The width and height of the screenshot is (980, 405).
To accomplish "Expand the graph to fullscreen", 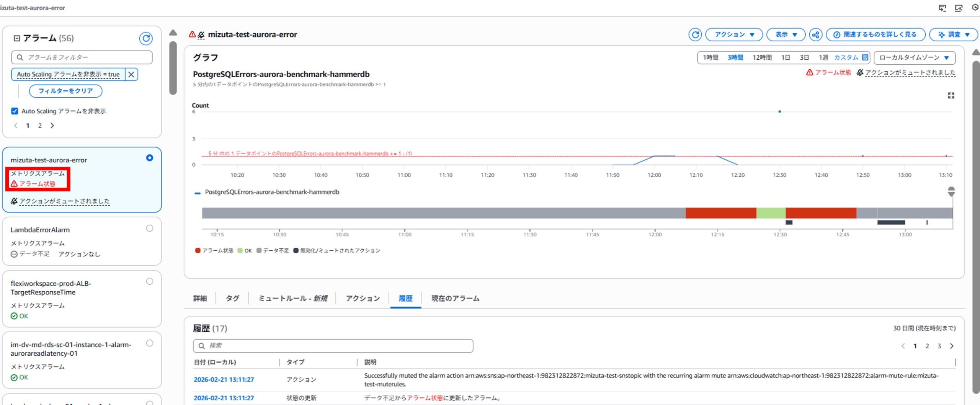I will click(951, 95).
